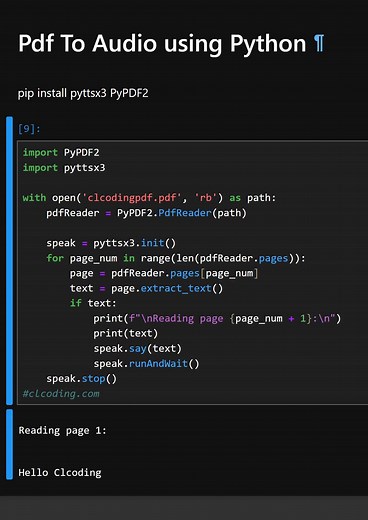Click the pilcrow anchor link beside the heading
The image size is (368, 520).
(x=319, y=43)
